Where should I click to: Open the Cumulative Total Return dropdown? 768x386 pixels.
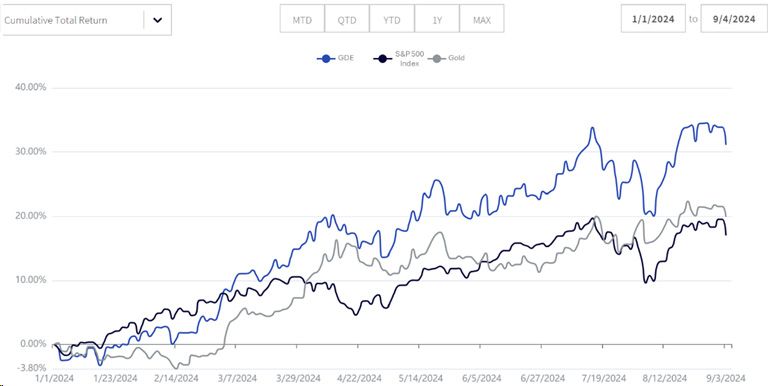point(86,20)
